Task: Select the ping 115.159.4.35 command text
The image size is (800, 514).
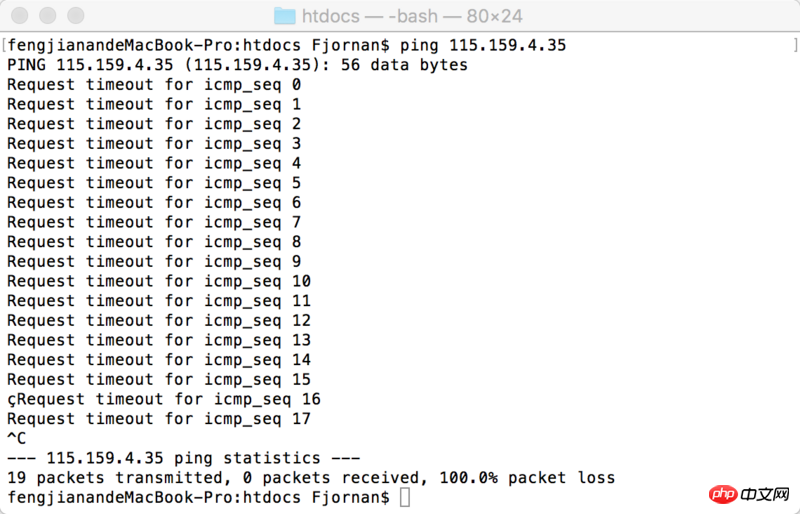Action: point(483,45)
